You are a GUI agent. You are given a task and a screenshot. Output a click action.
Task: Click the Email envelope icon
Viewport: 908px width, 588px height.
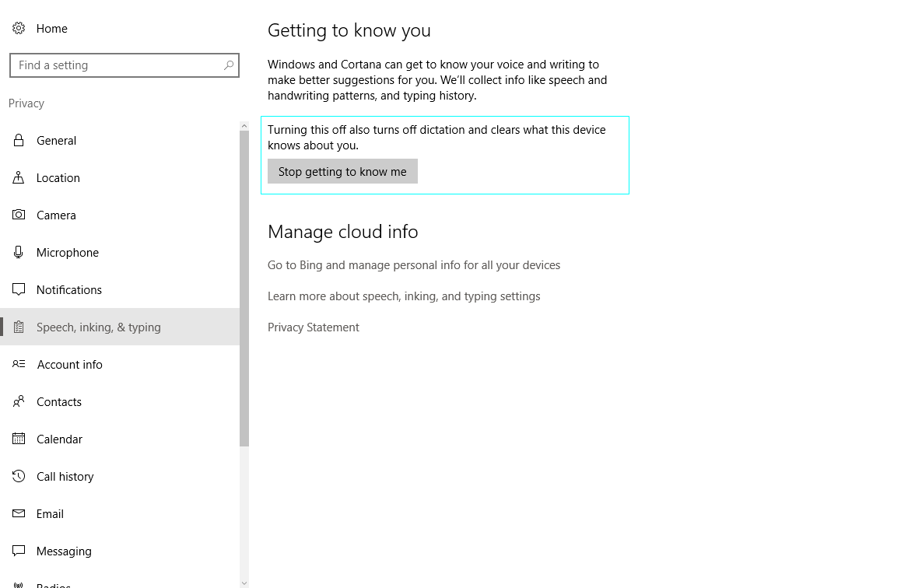point(19,513)
